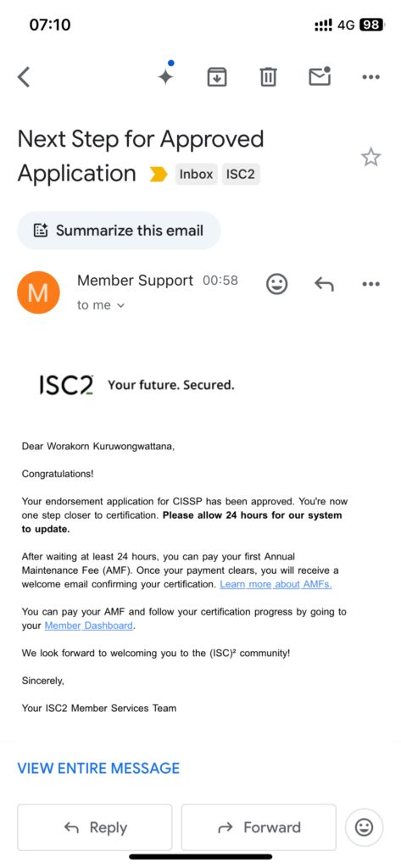
Task: Mark as unread with the envelope icon
Action: pos(320,76)
